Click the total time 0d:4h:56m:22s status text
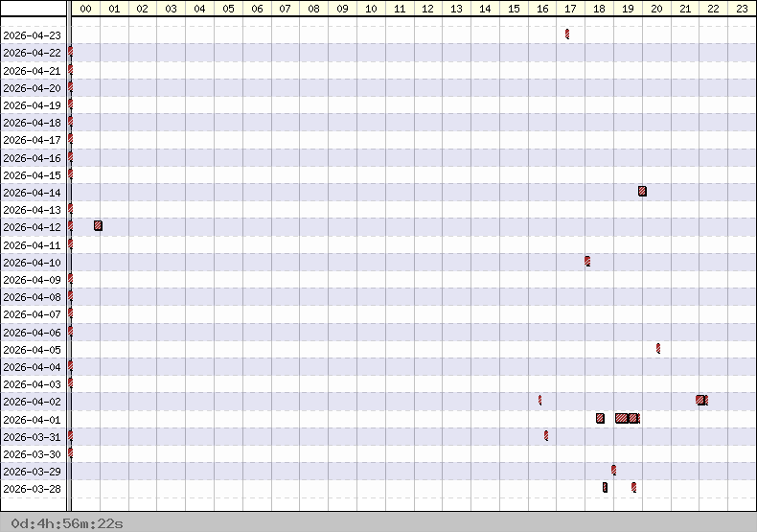Image resolution: width=757 pixels, height=532 pixels. [x=62, y=523]
